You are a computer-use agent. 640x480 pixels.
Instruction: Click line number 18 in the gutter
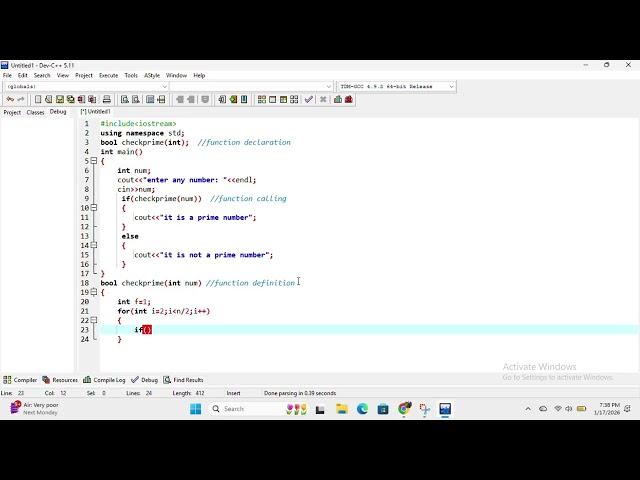(x=85, y=283)
